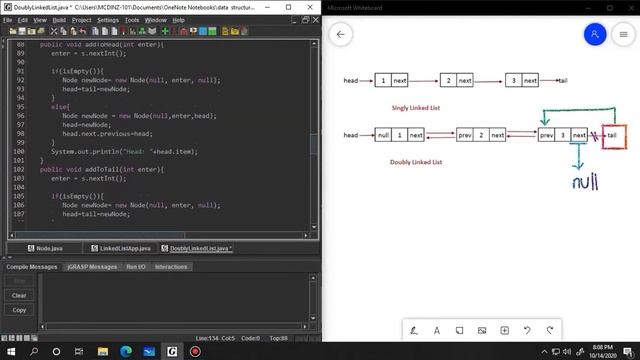Click the Whiteboard undo arrow
The height and width of the screenshot is (360, 640).
click(527, 330)
